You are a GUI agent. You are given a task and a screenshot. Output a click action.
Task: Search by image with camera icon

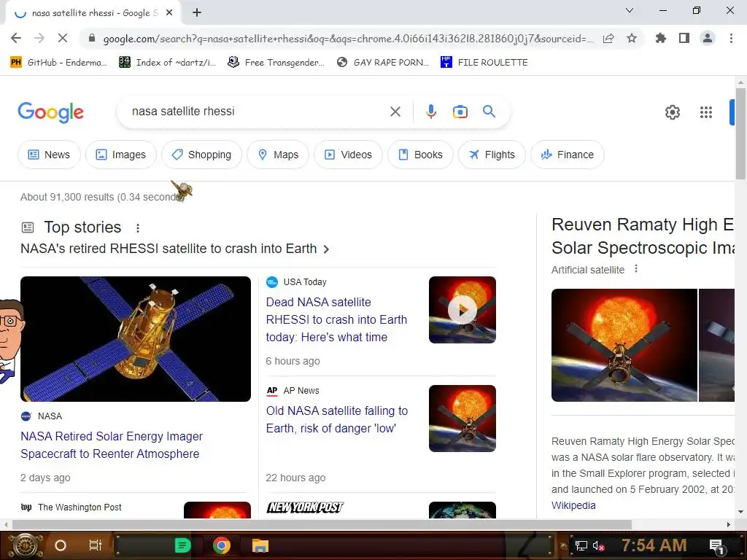pos(460,112)
